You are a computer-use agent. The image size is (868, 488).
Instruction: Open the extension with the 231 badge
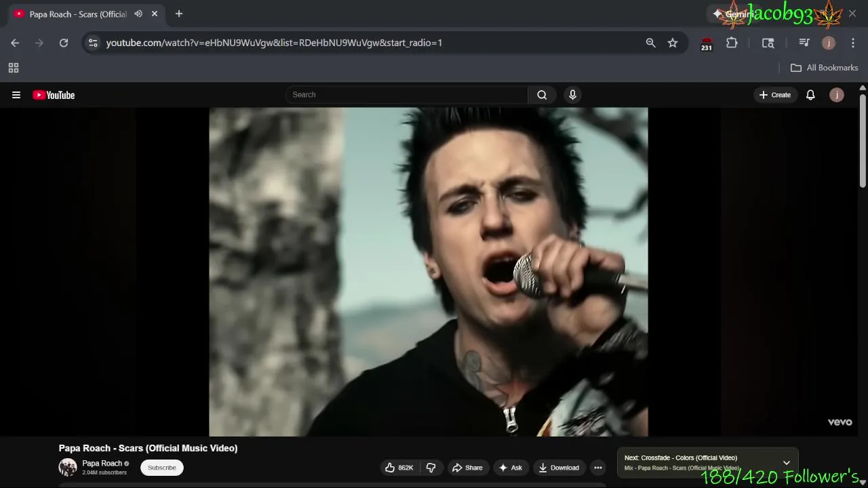coord(707,44)
